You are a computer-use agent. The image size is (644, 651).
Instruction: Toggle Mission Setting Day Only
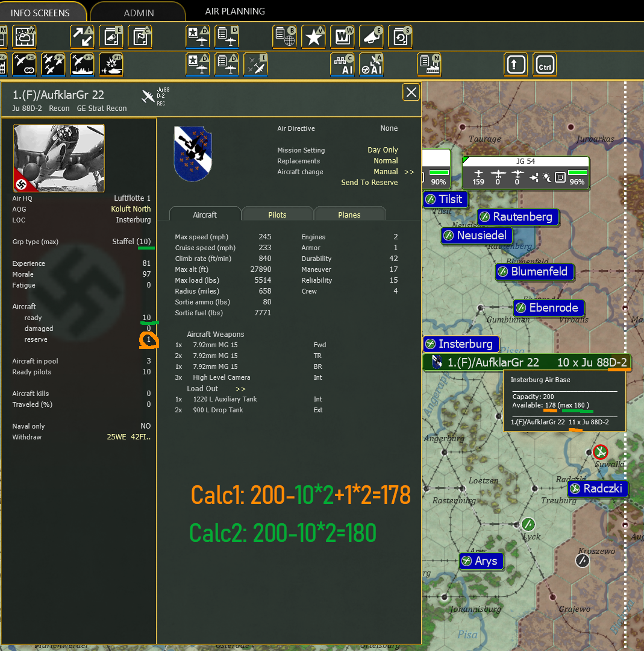click(383, 150)
